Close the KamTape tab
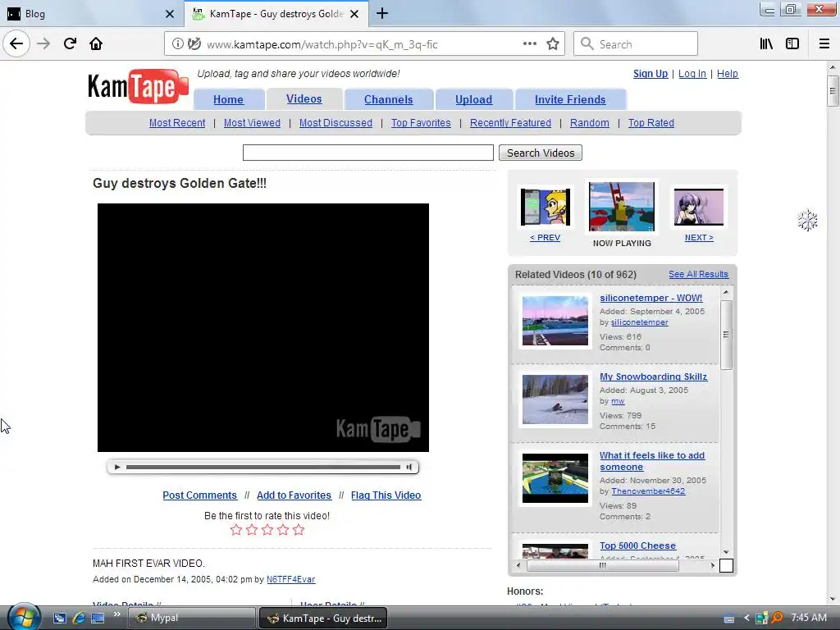The width and height of the screenshot is (840, 630). pos(354,14)
